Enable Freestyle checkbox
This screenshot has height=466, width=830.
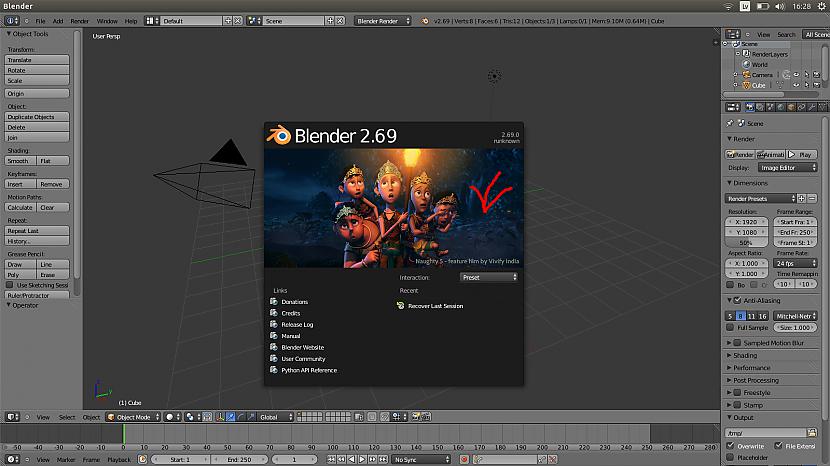pos(737,392)
